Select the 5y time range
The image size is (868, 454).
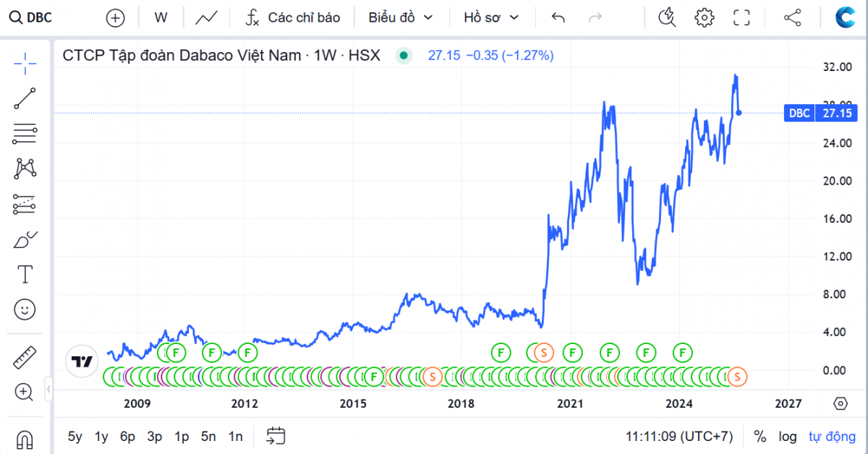pyautogui.click(x=75, y=437)
